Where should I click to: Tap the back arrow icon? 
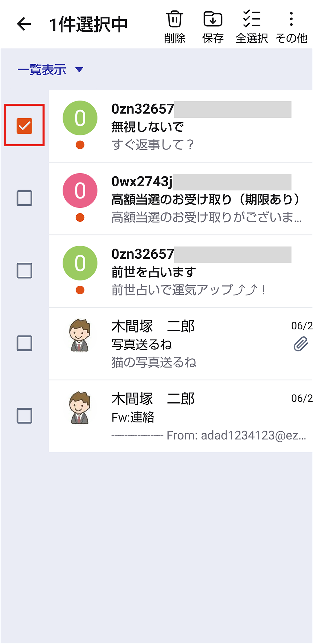click(24, 24)
